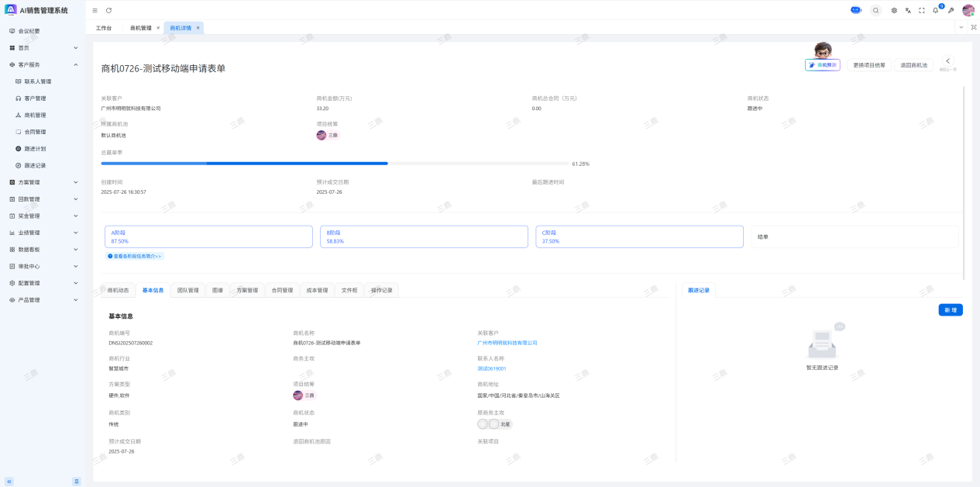The height and width of the screenshot is (487, 980).
Task: Go back using the return arrow icon
Action: [947, 61]
